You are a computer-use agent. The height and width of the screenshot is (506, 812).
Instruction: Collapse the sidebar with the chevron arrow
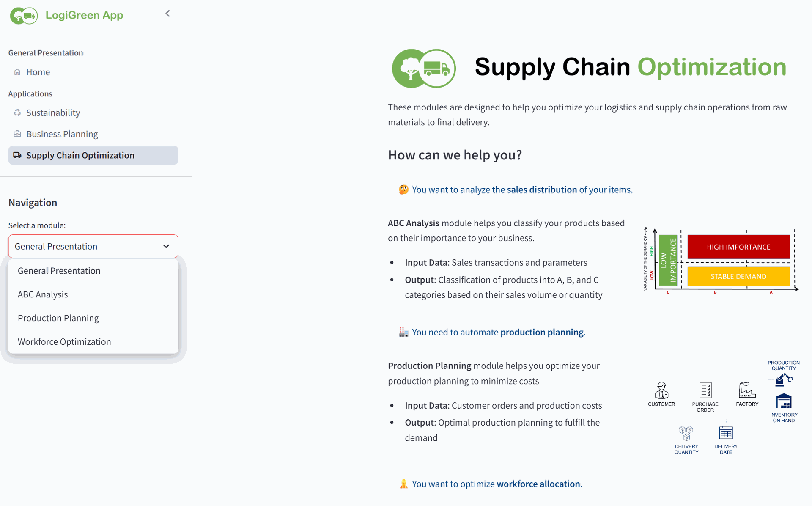[x=167, y=14]
